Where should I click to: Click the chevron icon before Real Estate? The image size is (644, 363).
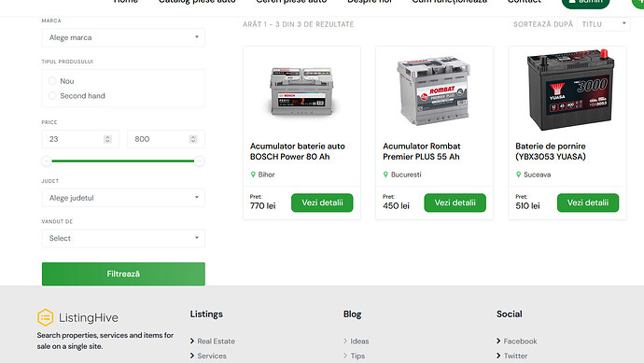tap(192, 341)
